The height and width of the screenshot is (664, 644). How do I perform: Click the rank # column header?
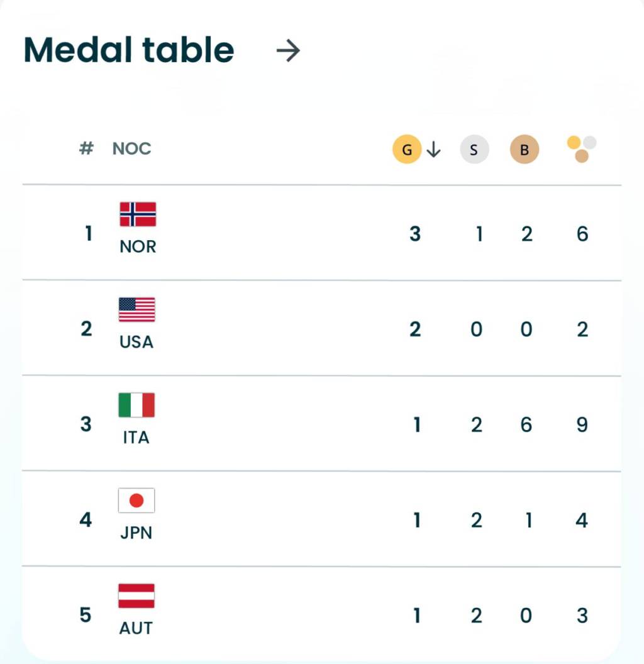click(86, 149)
